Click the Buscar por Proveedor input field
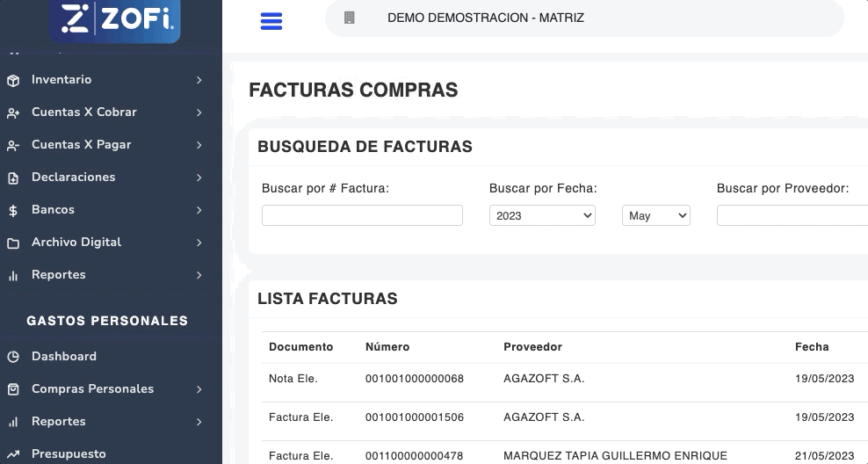 pos(792,215)
